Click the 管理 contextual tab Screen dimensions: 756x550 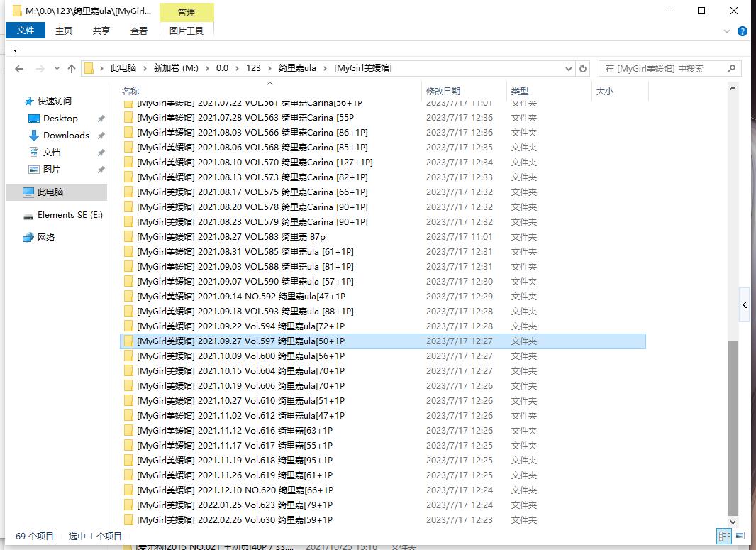click(x=187, y=13)
